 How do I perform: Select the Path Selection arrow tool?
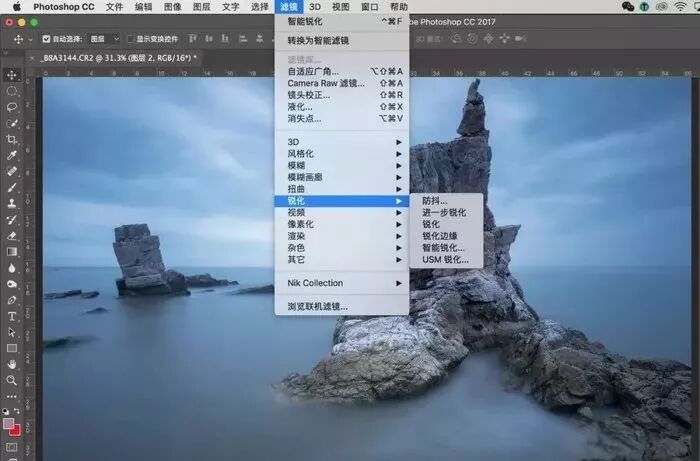12,332
